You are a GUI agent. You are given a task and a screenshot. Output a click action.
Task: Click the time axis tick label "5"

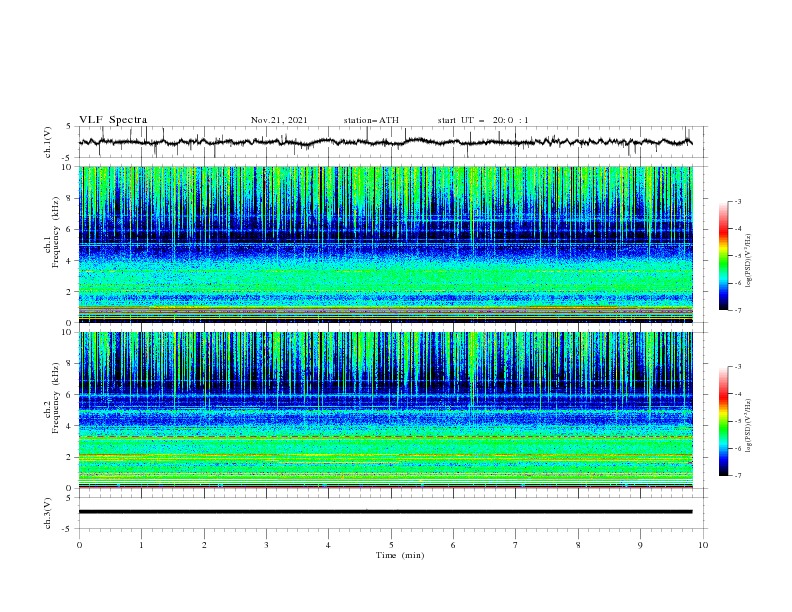tap(391, 545)
